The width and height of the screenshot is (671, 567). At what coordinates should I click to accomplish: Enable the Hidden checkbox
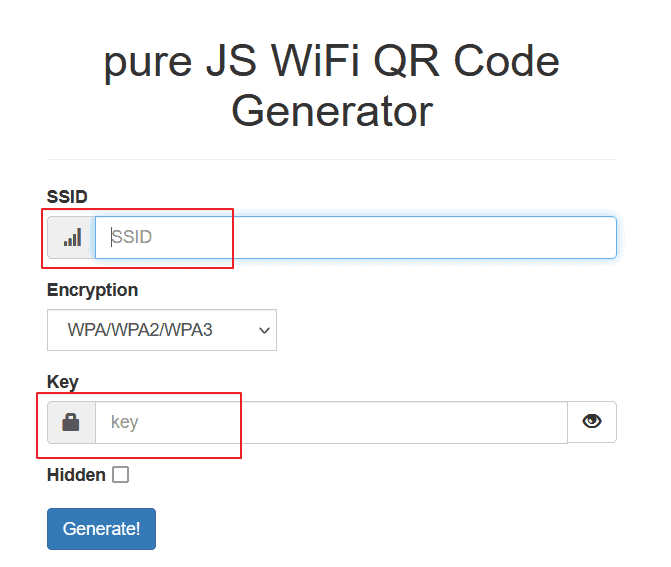pos(121,475)
